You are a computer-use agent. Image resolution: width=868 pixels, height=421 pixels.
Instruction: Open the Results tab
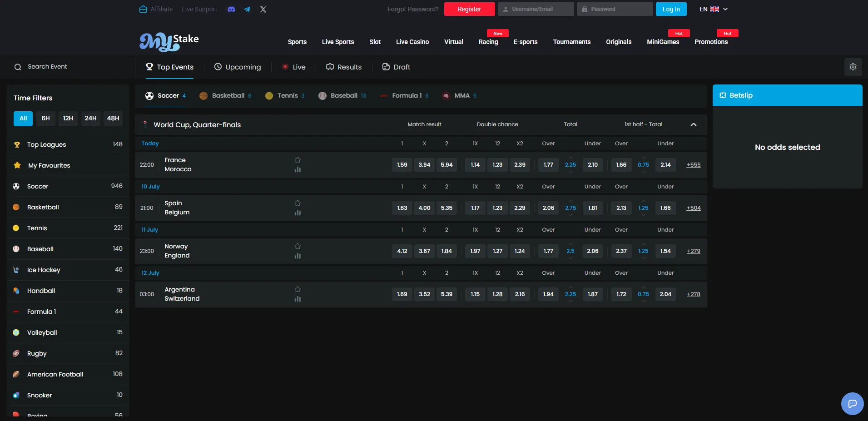tap(344, 67)
